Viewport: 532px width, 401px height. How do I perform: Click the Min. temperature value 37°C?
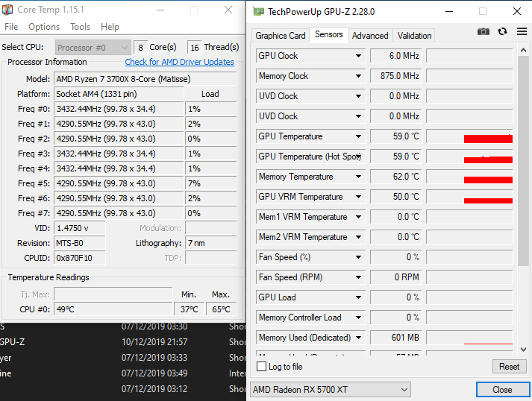(x=189, y=309)
